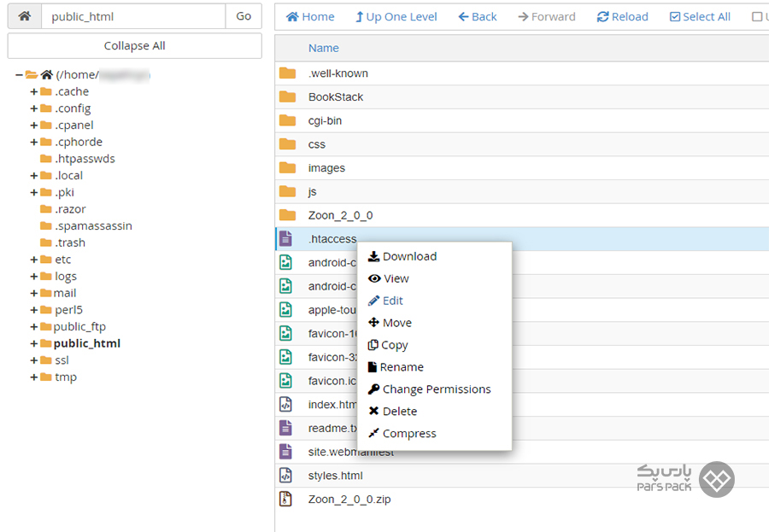Click the images folder icon

coord(287,167)
